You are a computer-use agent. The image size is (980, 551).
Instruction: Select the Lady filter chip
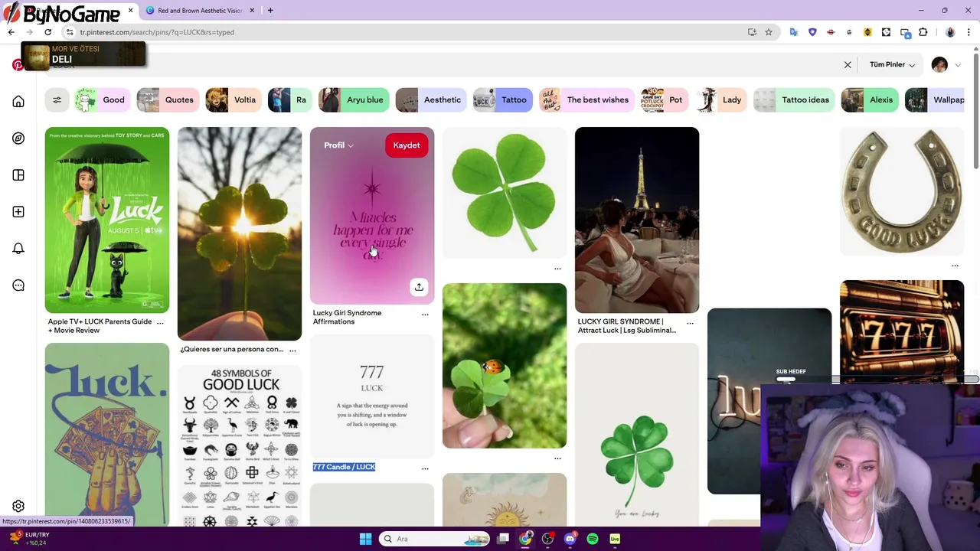point(720,100)
